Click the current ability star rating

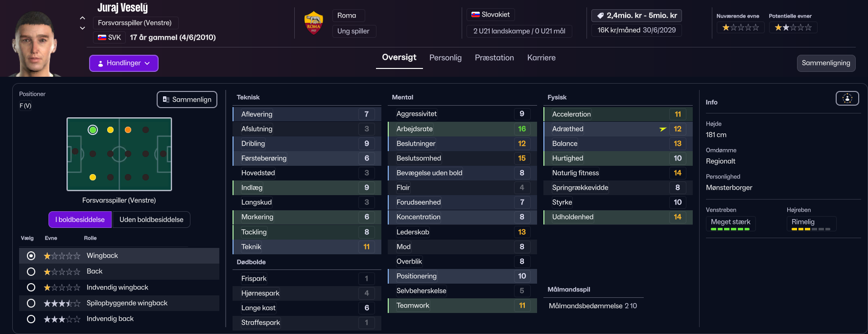coord(740,27)
